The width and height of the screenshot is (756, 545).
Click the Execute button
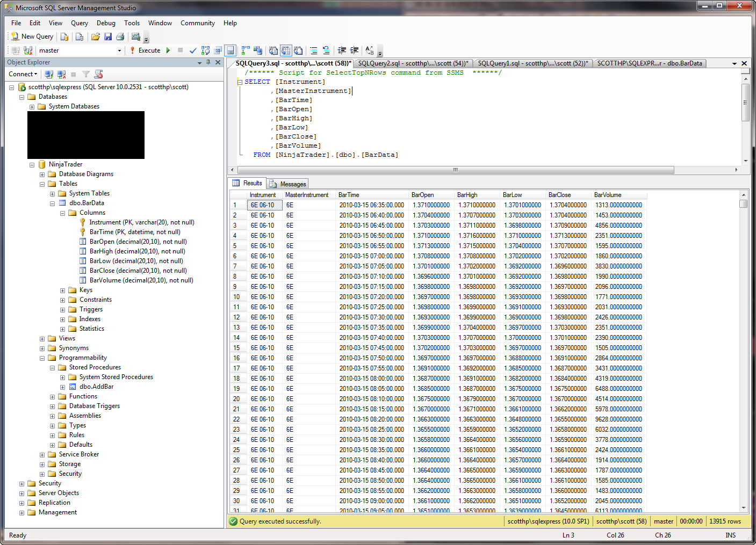point(145,50)
